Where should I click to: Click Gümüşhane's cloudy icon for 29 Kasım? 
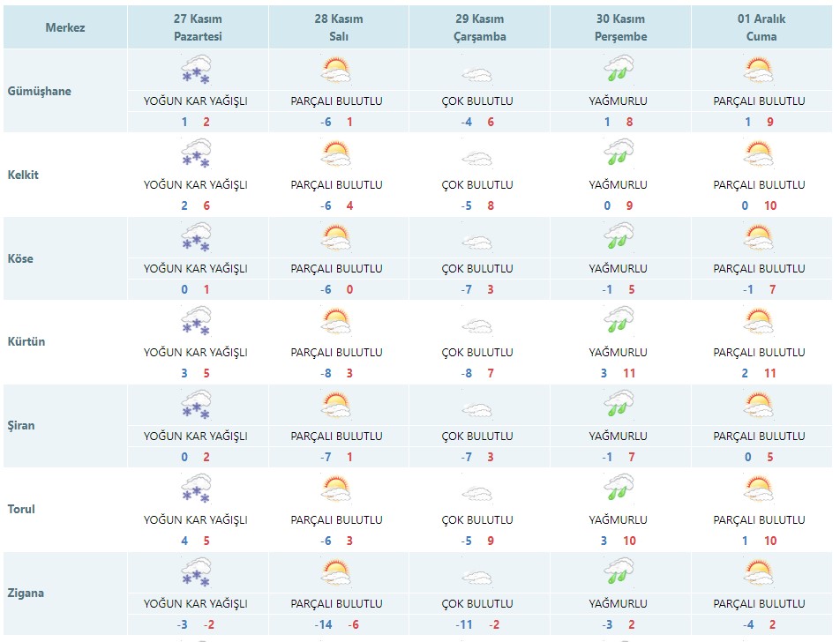[477, 74]
